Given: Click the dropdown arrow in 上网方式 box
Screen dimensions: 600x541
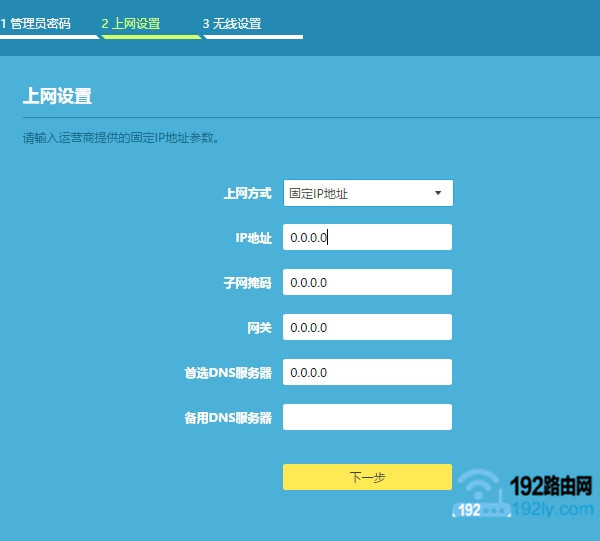Looking at the screenshot, I should [438, 193].
